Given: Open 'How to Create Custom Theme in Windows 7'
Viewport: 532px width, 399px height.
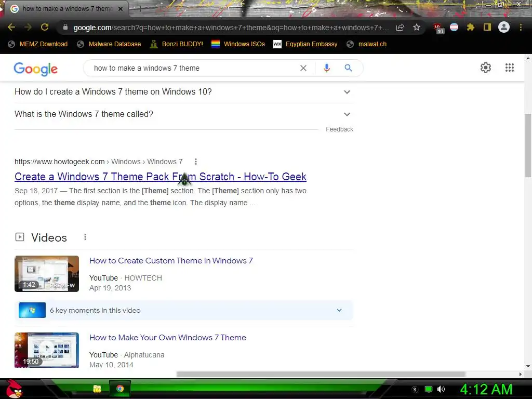Looking at the screenshot, I should tap(171, 261).
